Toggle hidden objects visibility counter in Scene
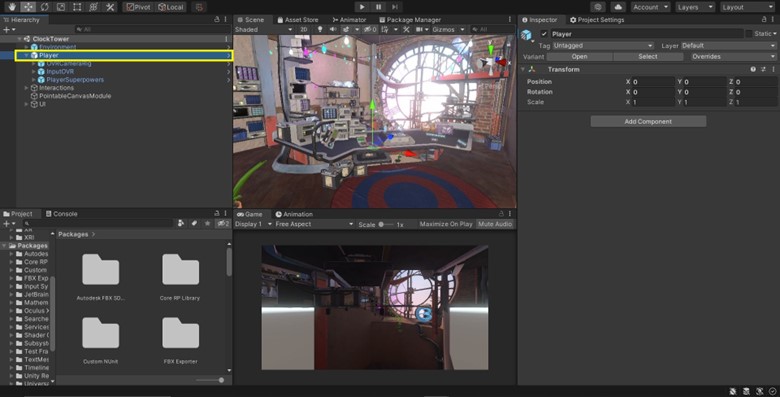The image size is (780, 397). (x=370, y=29)
